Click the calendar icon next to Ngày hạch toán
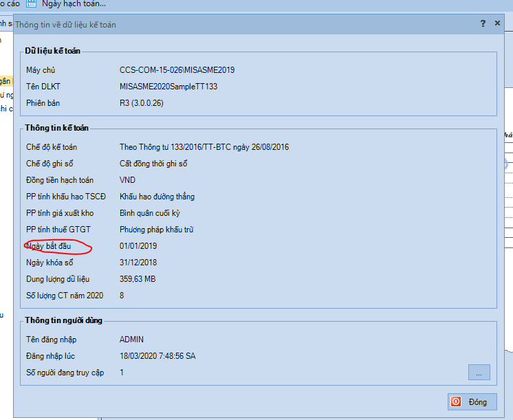513x420 pixels. 31,4
